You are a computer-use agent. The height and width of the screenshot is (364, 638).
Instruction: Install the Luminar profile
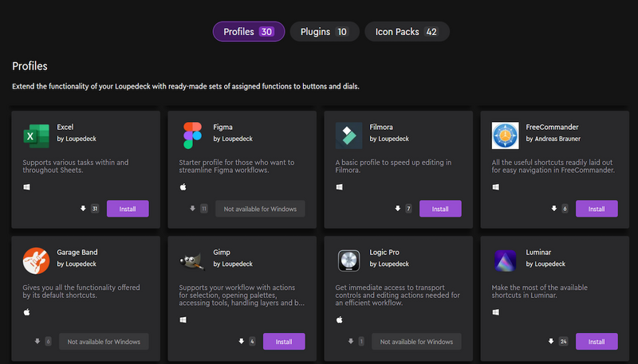click(597, 342)
